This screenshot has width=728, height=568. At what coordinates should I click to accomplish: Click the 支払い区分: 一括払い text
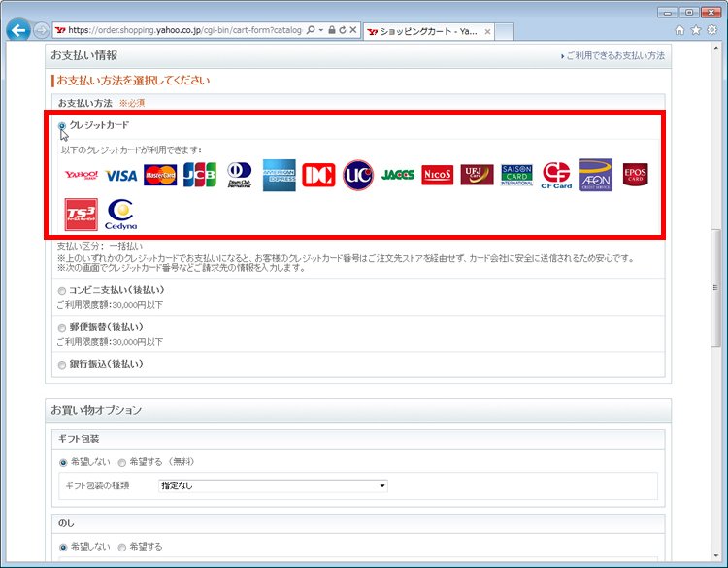pyautogui.click(x=100, y=246)
